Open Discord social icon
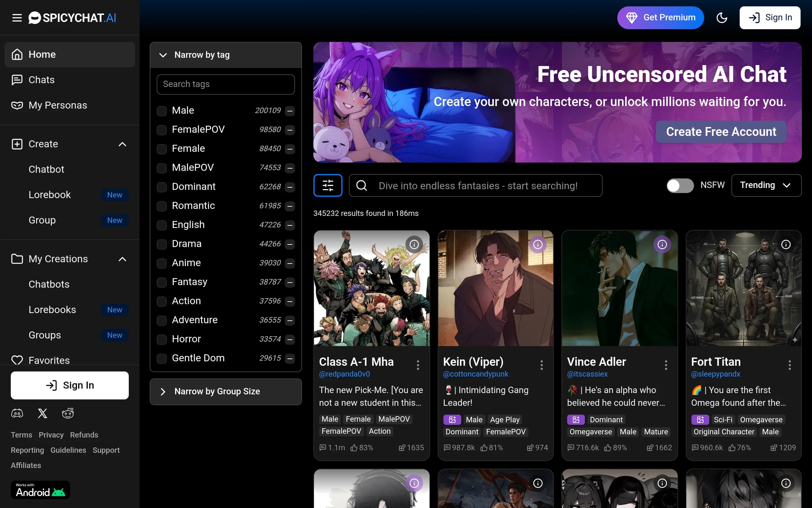Image resolution: width=812 pixels, height=508 pixels. (x=17, y=413)
